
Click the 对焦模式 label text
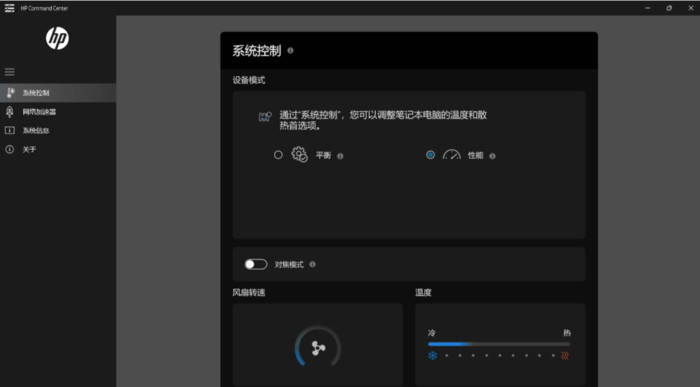click(x=289, y=265)
